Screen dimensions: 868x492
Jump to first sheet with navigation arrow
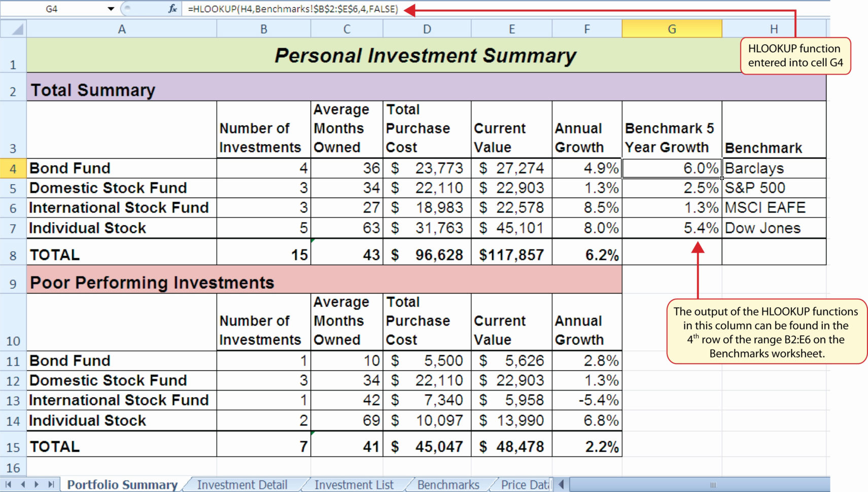point(8,484)
